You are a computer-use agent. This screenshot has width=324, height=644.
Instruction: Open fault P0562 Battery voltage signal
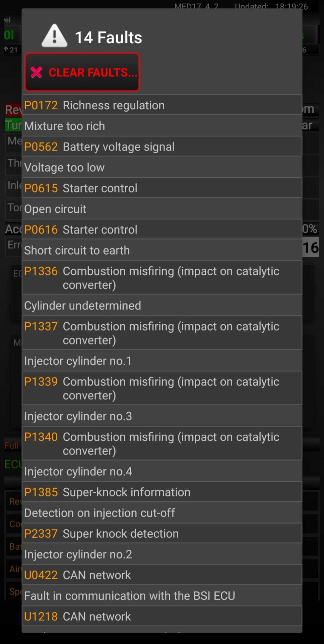(x=161, y=147)
